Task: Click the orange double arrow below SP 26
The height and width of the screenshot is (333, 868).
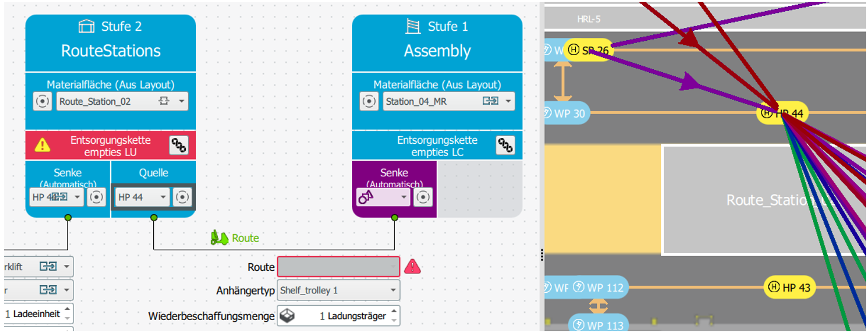Action: 563,82
